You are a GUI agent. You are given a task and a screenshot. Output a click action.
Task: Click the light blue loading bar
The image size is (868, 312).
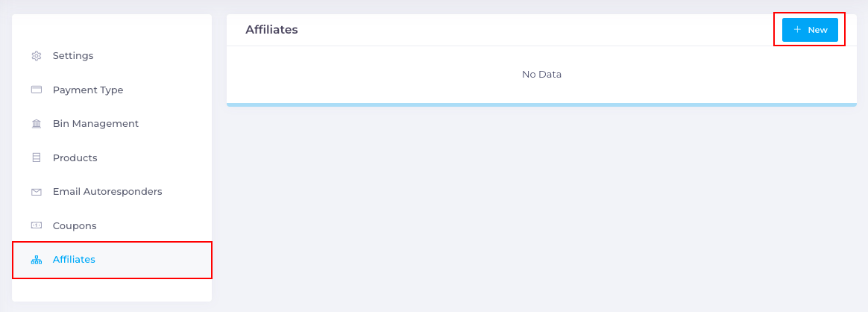click(x=542, y=104)
